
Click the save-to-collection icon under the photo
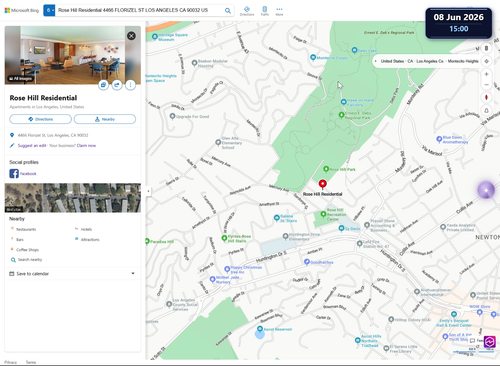pyautogui.click(x=103, y=85)
